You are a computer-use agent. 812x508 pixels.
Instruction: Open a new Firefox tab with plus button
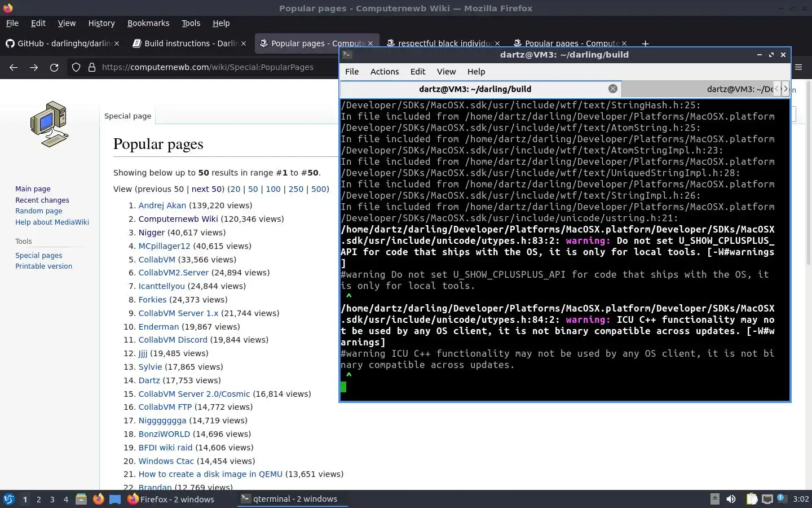(x=645, y=43)
